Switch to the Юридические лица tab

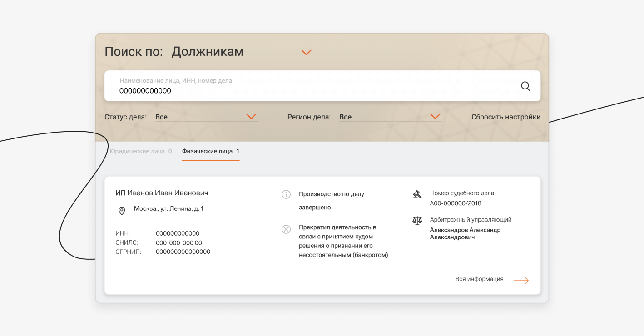pyautogui.click(x=141, y=151)
